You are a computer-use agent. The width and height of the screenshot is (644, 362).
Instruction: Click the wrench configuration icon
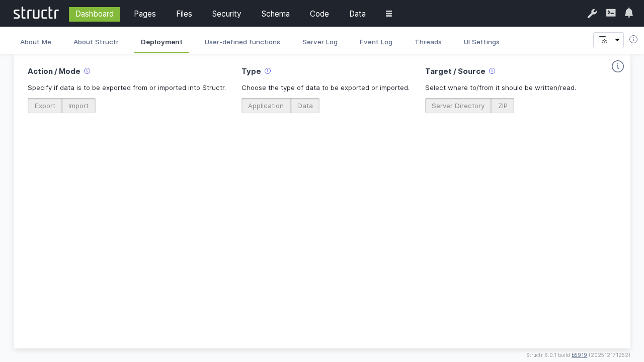592,14
